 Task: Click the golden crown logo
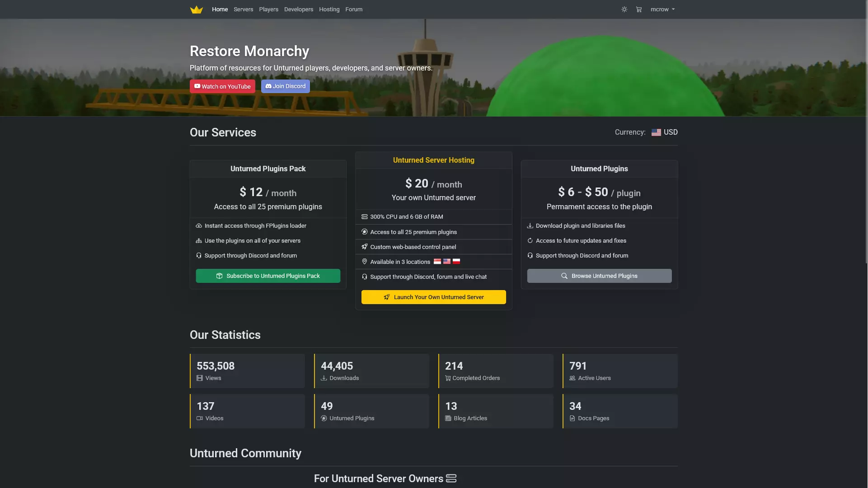[196, 9]
